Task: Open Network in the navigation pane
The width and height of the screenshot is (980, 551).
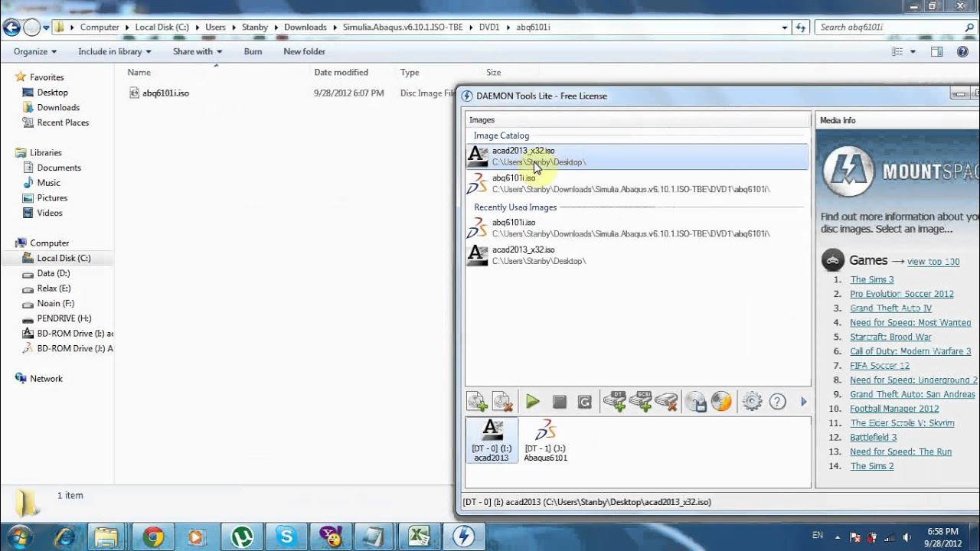Action: pyautogui.click(x=46, y=379)
